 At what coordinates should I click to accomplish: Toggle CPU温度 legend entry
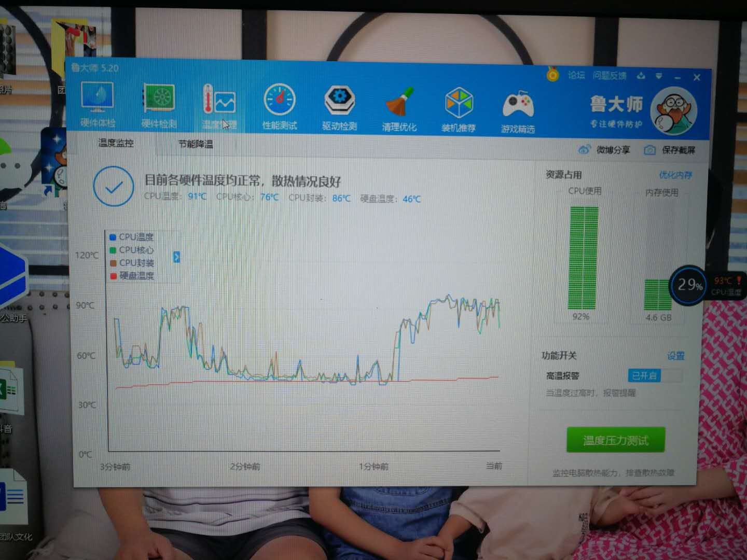[132, 237]
